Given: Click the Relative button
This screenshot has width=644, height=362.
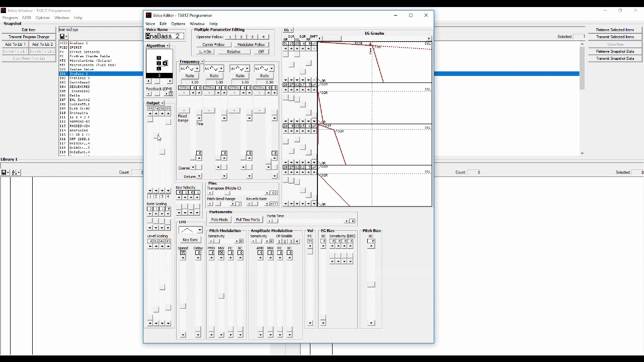Looking at the screenshot, I should pos(233,52).
